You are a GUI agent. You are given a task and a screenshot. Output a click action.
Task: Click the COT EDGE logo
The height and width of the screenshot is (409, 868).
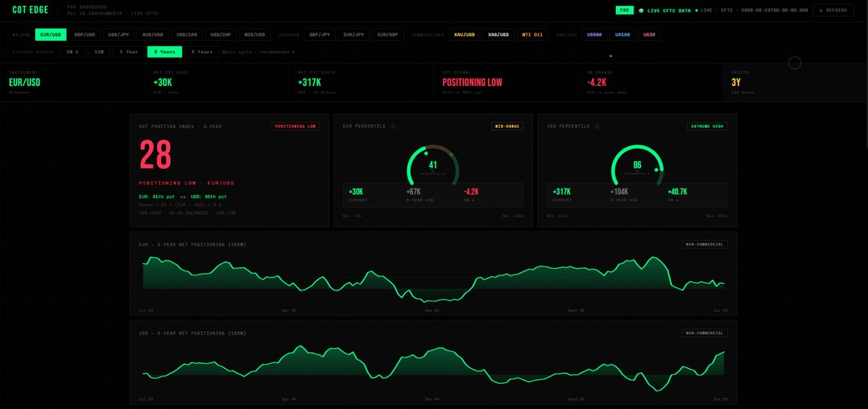[x=30, y=10]
